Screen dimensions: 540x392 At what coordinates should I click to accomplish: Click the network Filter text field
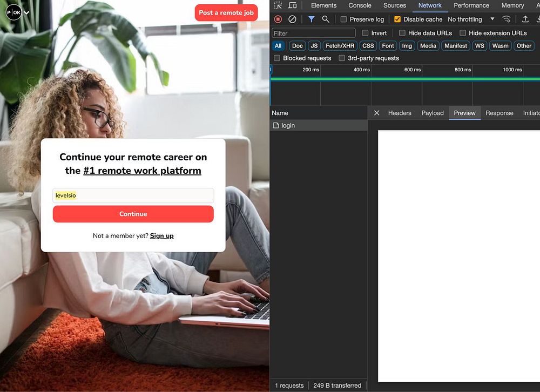coord(313,33)
